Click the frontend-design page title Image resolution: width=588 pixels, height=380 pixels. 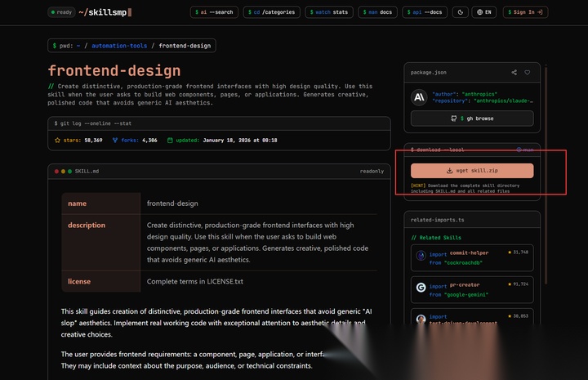(114, 70)
